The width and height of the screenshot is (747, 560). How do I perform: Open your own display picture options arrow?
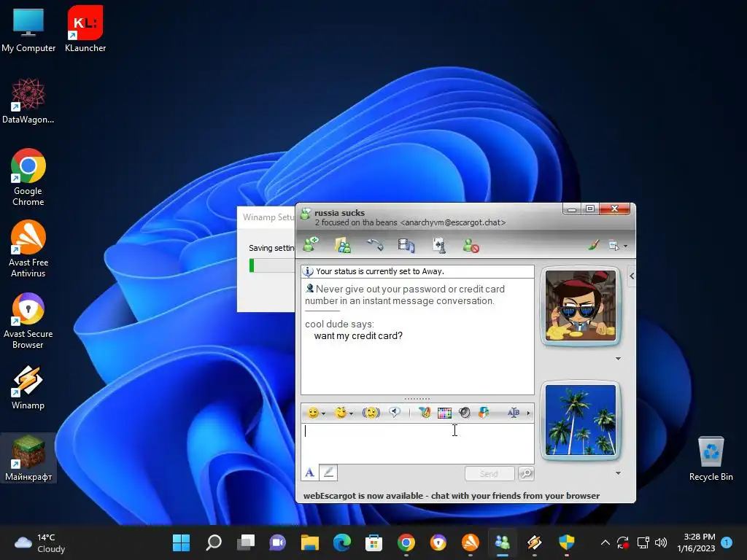click(618, 472)
